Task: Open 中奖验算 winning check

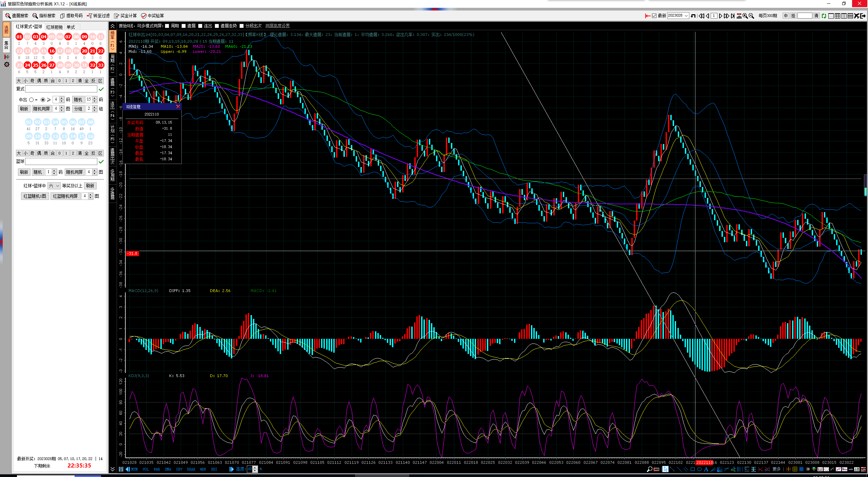Action: pos(153,16)
